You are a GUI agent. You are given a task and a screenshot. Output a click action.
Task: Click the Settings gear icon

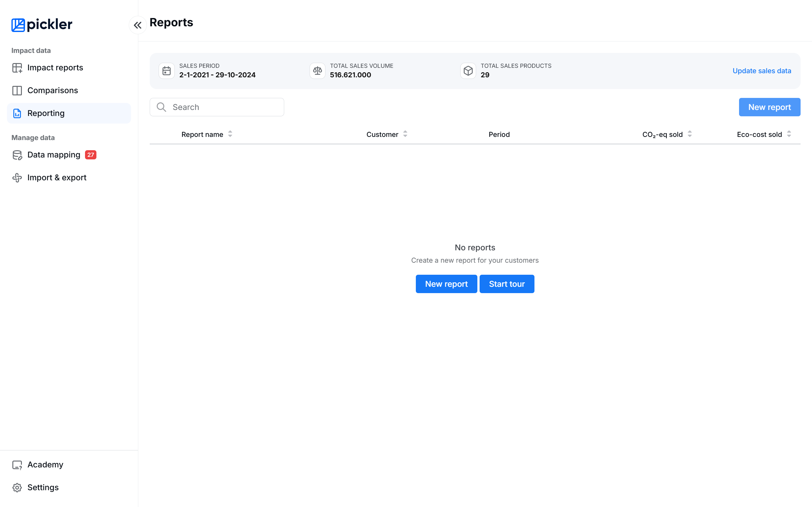click(x=17, y=487)
